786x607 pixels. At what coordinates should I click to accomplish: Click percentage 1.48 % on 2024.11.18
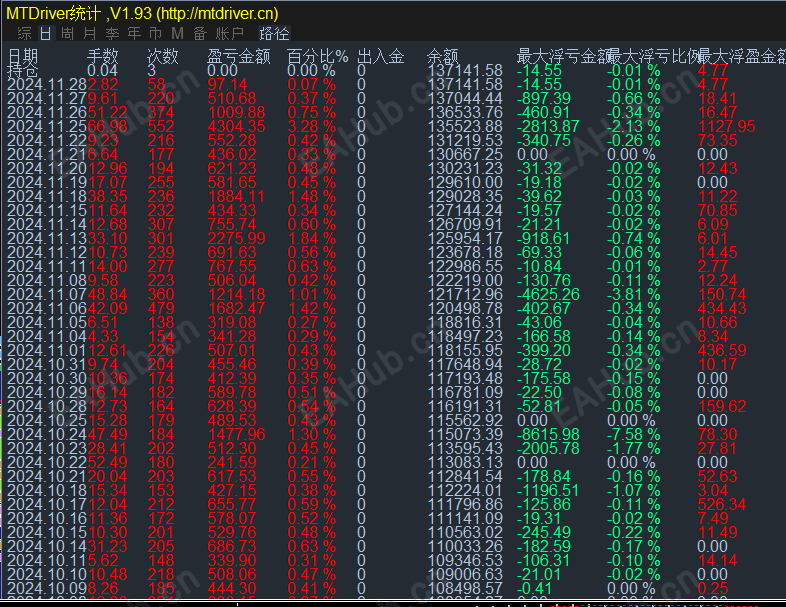(311, 196)
